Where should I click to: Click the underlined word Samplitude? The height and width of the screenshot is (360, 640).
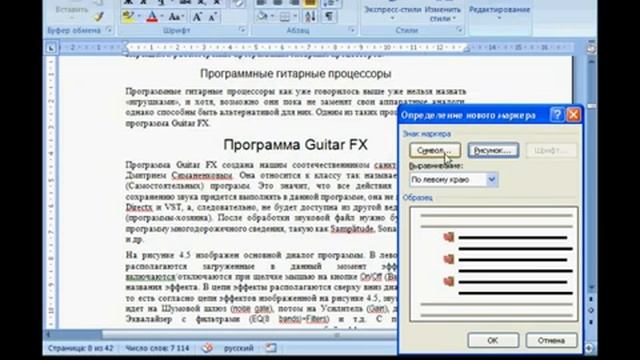[x=352, y=229]
